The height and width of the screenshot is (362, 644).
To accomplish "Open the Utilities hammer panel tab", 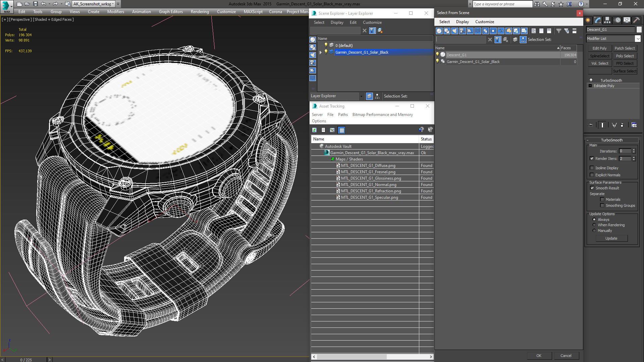I will (x=636, y=20).
